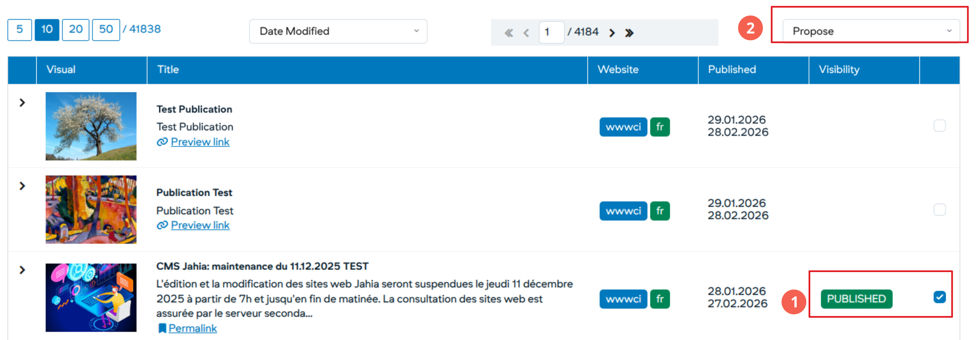Show 50 items per page
This screenshot has width=980, height=340.
[x=106, y=29]
